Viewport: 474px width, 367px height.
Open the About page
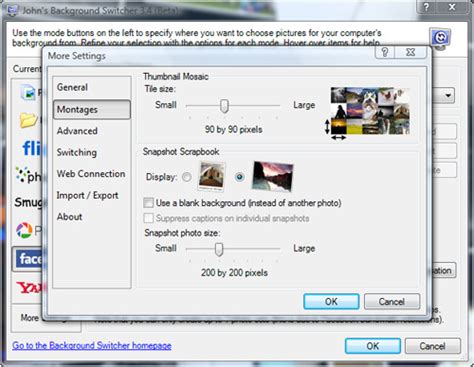click(x=69, y=217)
